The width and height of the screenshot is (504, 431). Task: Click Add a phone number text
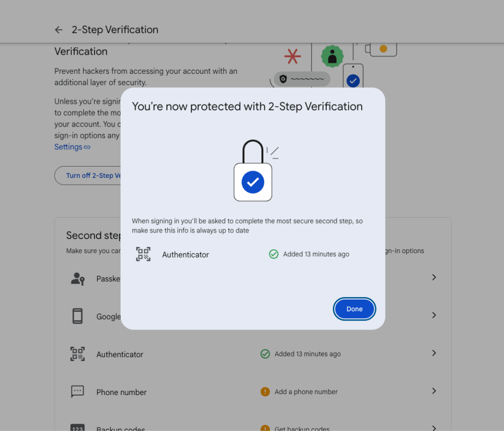tap(306, 392)
